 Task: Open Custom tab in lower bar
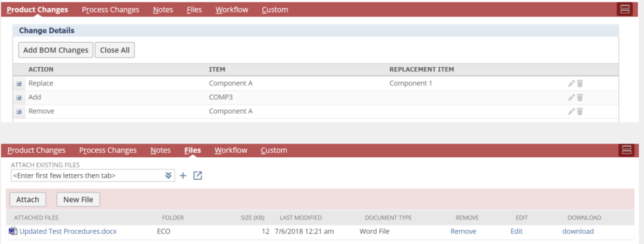tap(274, 150)
